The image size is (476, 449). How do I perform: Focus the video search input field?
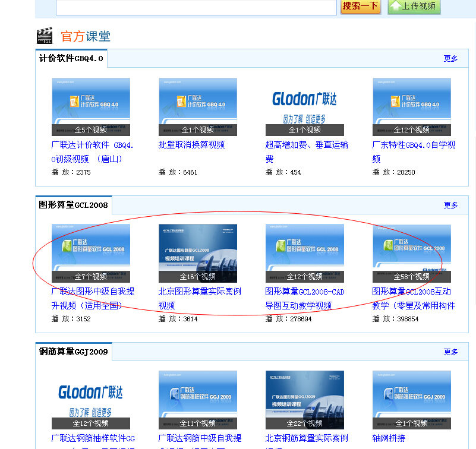click(x=196, y=7)
